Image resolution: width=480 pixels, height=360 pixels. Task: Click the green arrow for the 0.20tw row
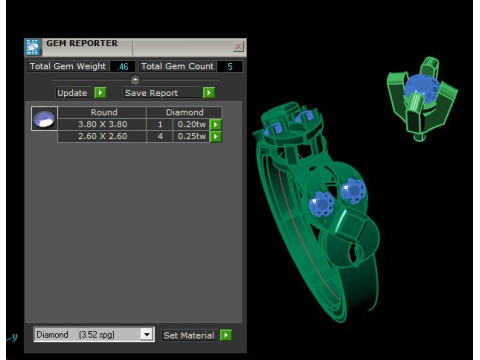216,124
